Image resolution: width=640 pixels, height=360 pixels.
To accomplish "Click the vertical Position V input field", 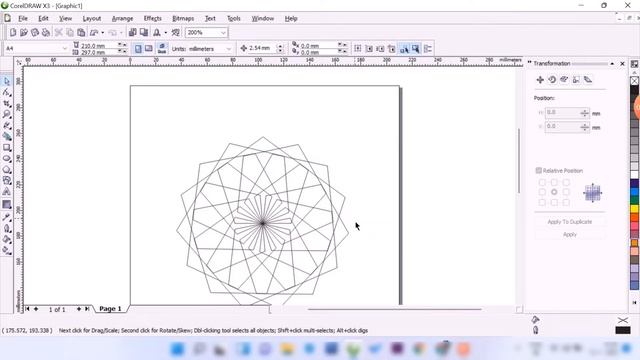I will [x=562, y=127].
